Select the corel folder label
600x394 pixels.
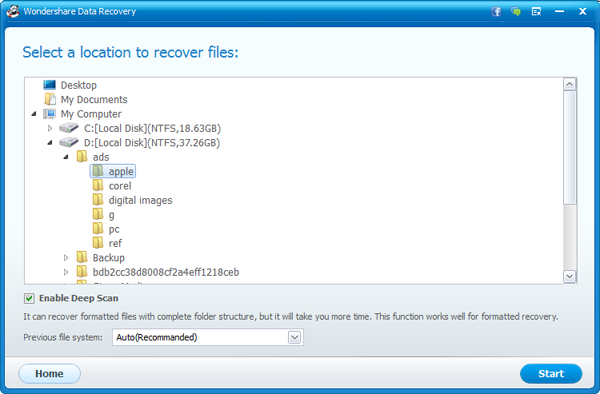pos(120,186)
